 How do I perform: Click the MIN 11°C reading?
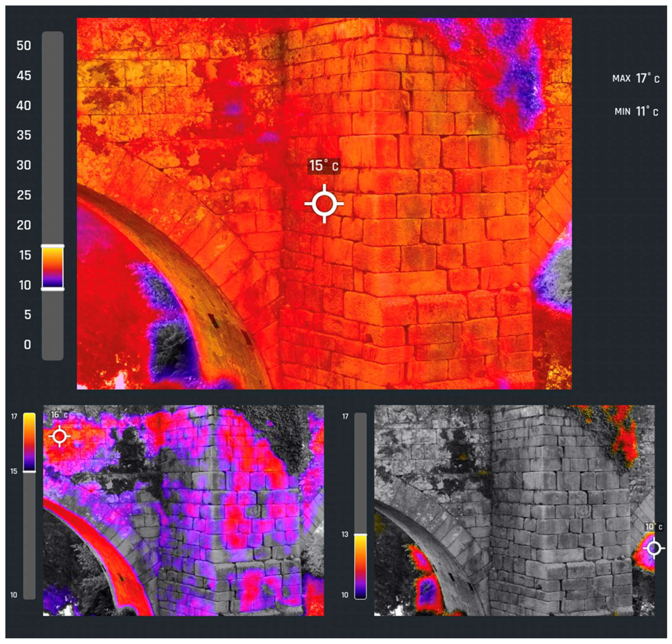[636, 111]
